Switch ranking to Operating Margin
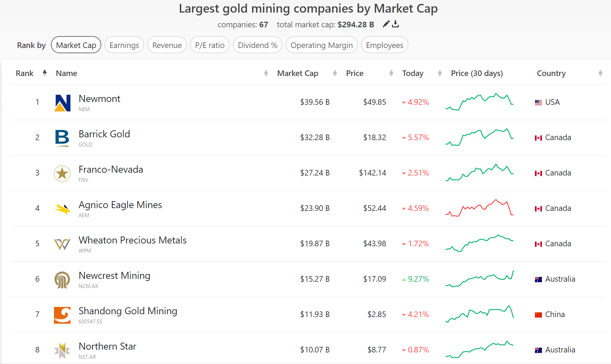The height and width of the screenshot is (364, 611). pos(321,45)
